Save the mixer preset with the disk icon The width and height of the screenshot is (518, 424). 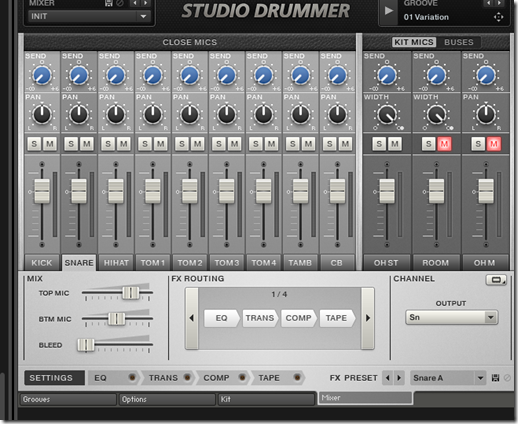click(109, 3)
